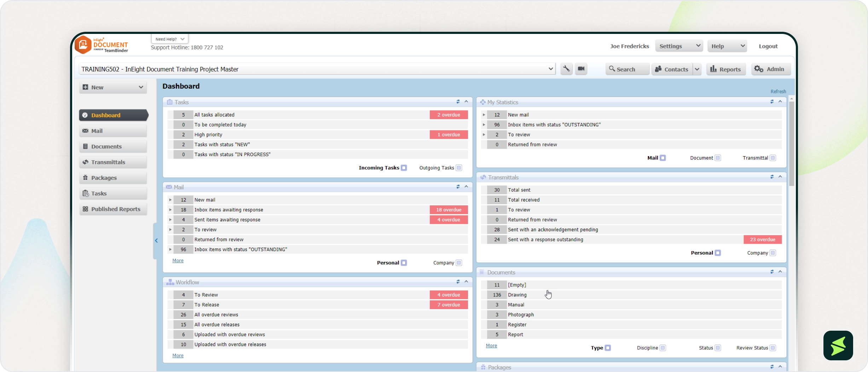
Task: Open the Help dropdown
Action: 727,46
